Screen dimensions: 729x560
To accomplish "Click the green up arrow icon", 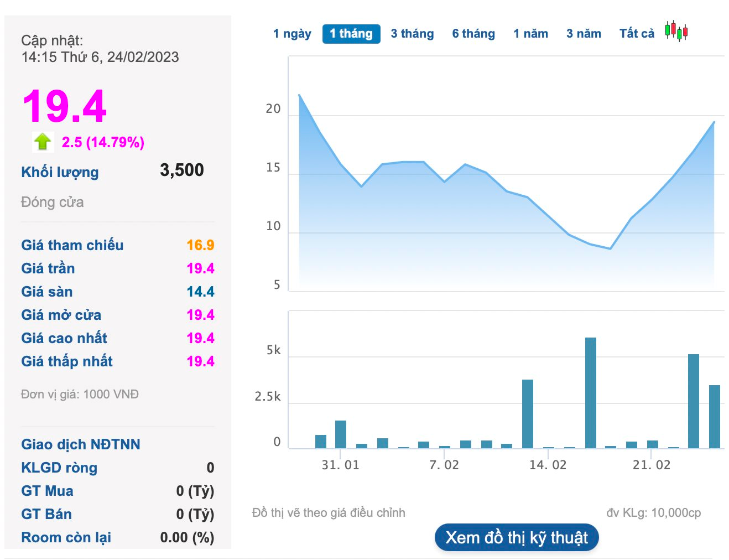I will point(43,142).
